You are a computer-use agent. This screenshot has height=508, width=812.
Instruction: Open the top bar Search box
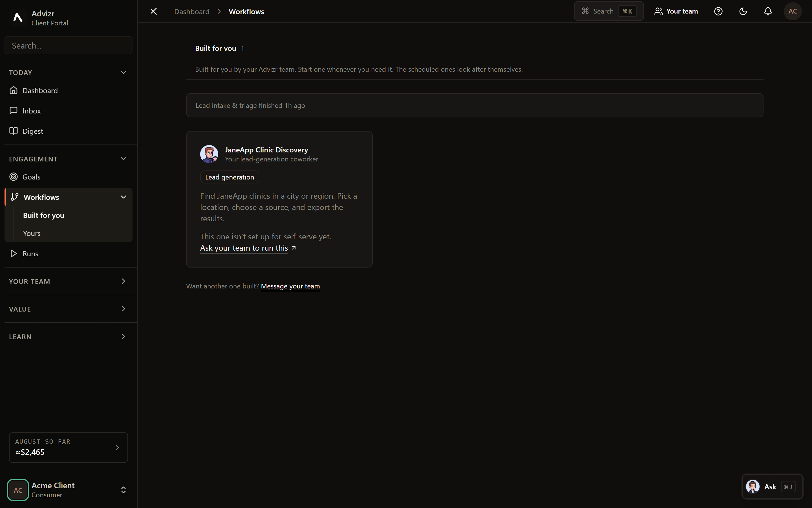point(609,11)
